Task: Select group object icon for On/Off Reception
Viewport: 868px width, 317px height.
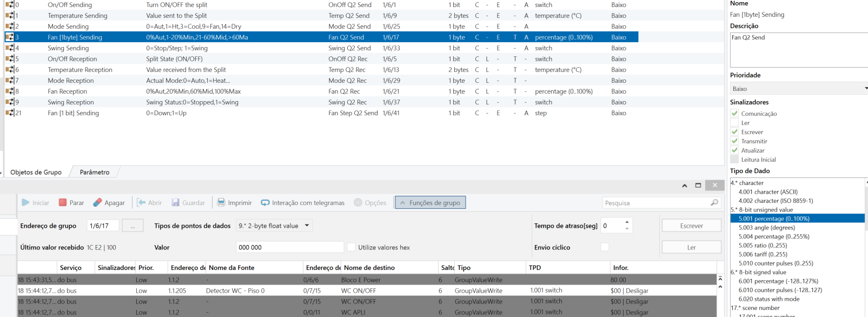Action: (x=10, y=59)
